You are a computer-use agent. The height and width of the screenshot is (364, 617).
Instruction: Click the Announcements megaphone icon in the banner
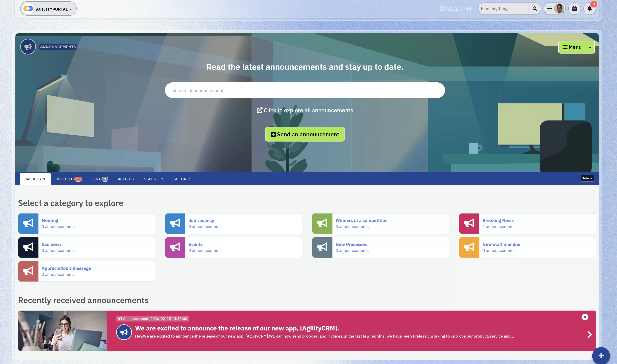(x=28, y=47)
